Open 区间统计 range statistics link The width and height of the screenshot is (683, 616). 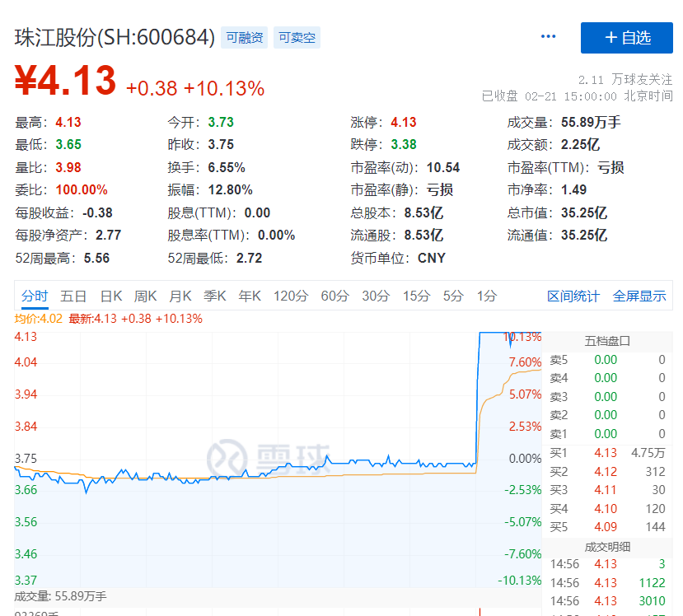[573, 296]
